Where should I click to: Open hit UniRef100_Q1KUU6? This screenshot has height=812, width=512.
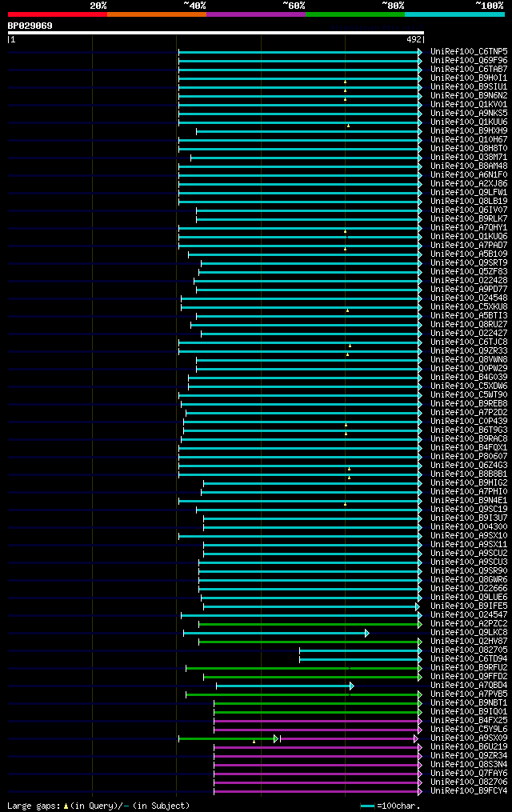pyautogui.click(x=469, y=122)
